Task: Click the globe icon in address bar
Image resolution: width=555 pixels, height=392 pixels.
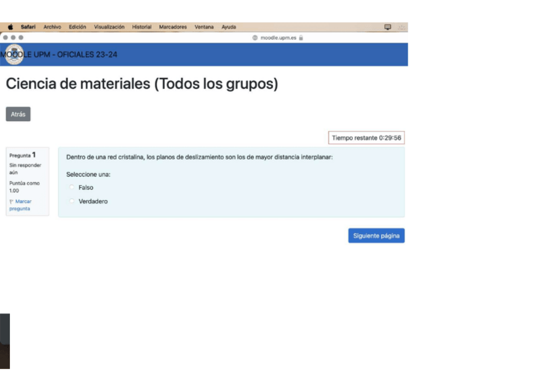Action: click(255, 38)
